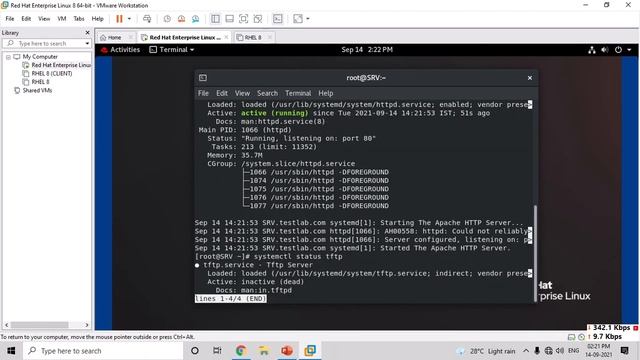Toggle the console view icon

(278, 19)
